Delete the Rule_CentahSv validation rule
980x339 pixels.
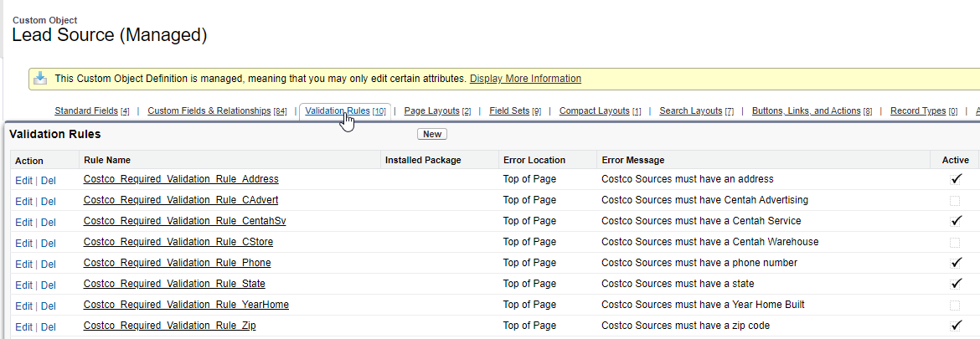(48, 223)
